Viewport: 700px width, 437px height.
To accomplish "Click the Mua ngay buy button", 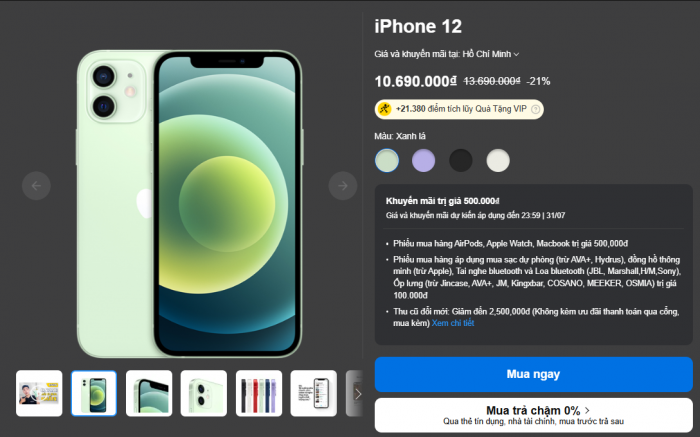I will (x=533, y=374).
